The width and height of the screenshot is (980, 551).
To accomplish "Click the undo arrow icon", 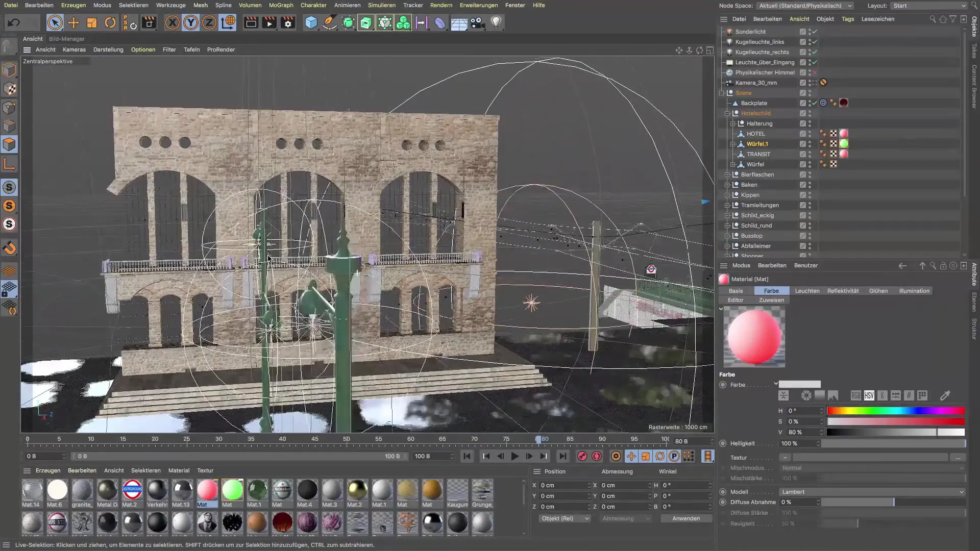I will pos(14,23).
